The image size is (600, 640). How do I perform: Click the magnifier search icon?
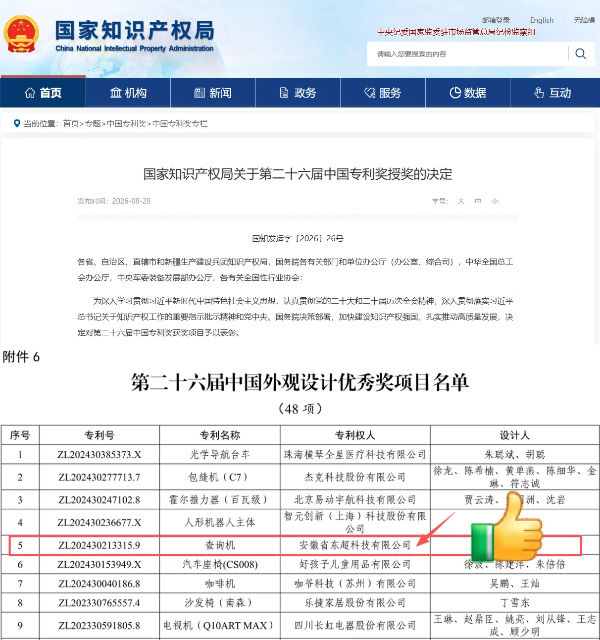point(580,53)
